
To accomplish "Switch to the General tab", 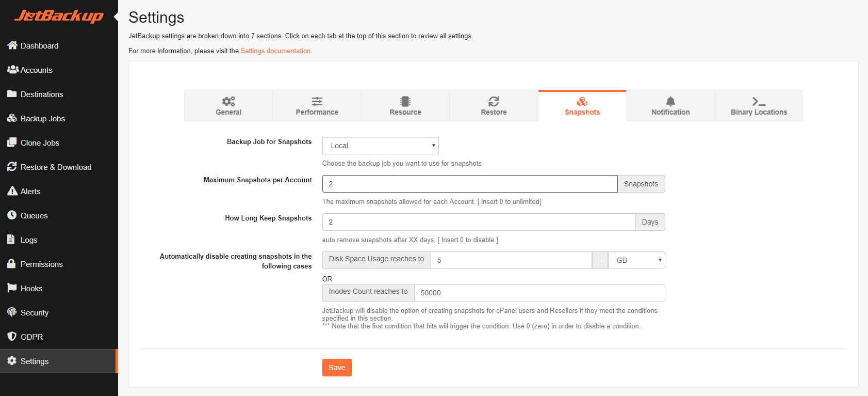I will point(228,106).
